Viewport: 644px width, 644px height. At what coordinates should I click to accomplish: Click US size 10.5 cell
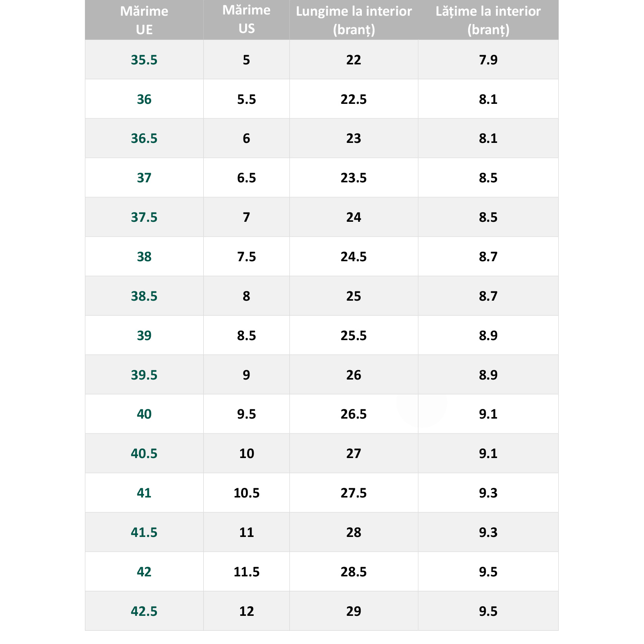(x=246, y=493)
